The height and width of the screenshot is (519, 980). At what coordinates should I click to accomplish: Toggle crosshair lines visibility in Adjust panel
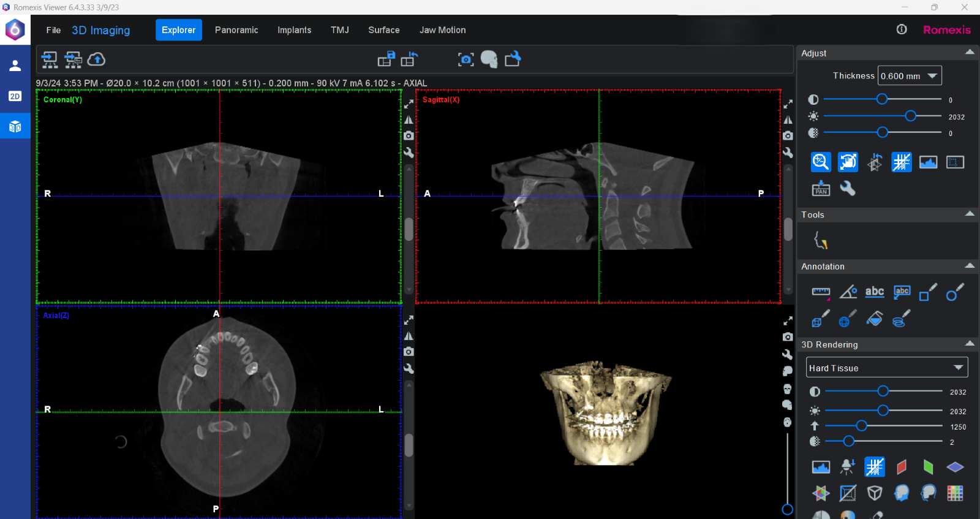pos(901,162)
